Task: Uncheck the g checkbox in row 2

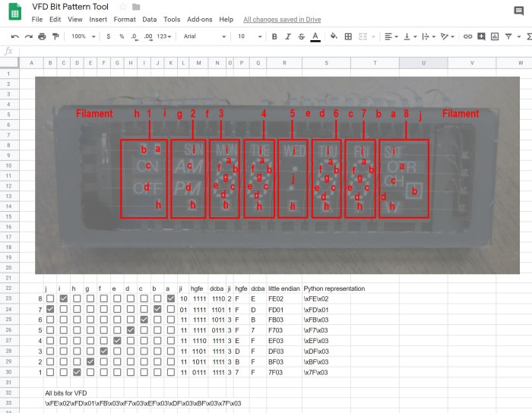Action: tap(90, 361)
